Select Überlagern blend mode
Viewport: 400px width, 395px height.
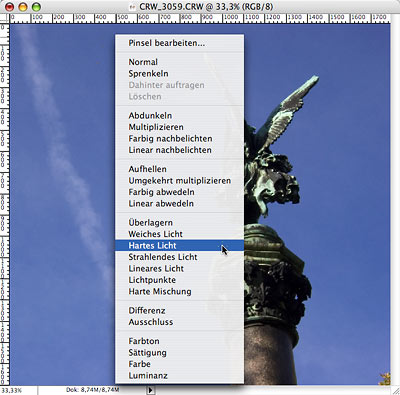(x=179, y=223)
